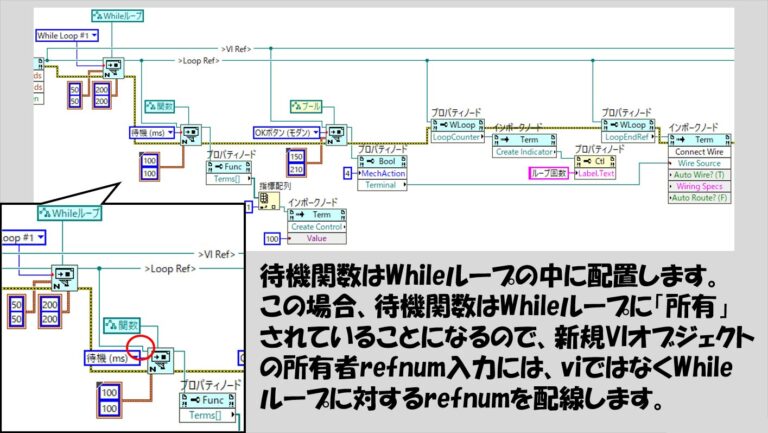
Task: Select the Wiring Specs input row
Action: click(x=699, y=186)
